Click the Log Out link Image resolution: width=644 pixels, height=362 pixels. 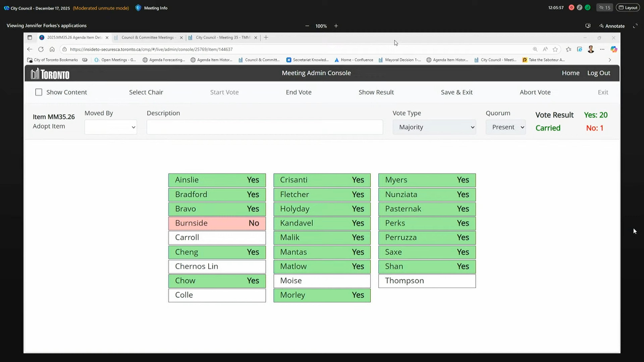point(598,73)
